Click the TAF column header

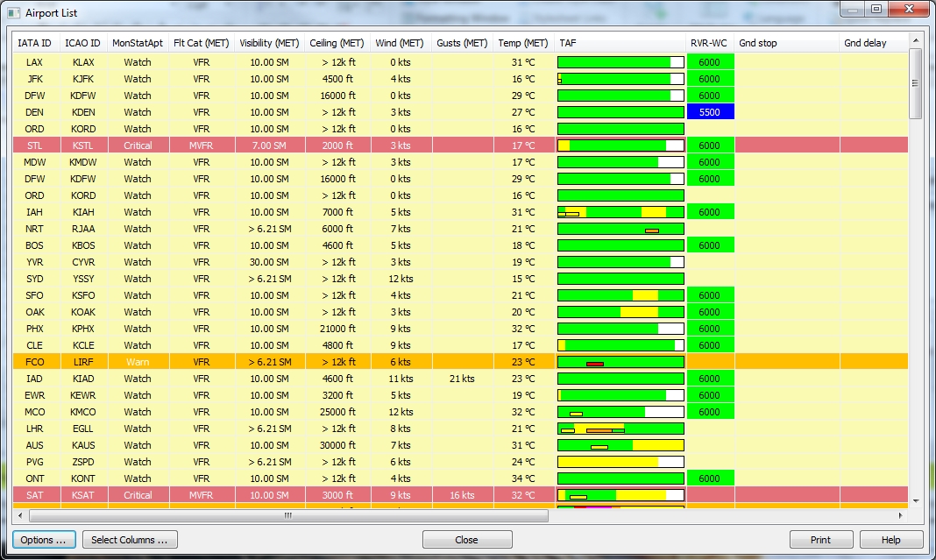(x=620, y=43)
